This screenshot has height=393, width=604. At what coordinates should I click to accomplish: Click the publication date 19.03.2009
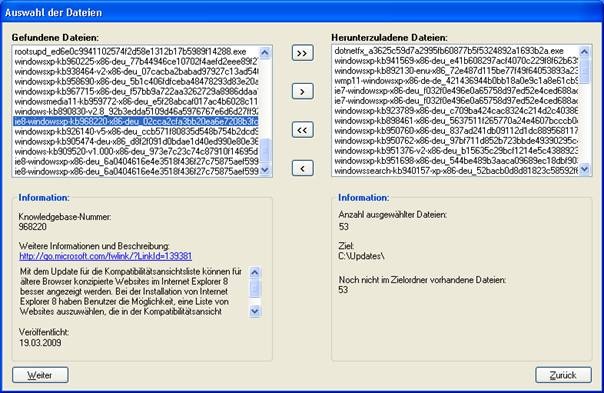coord(40,343)
